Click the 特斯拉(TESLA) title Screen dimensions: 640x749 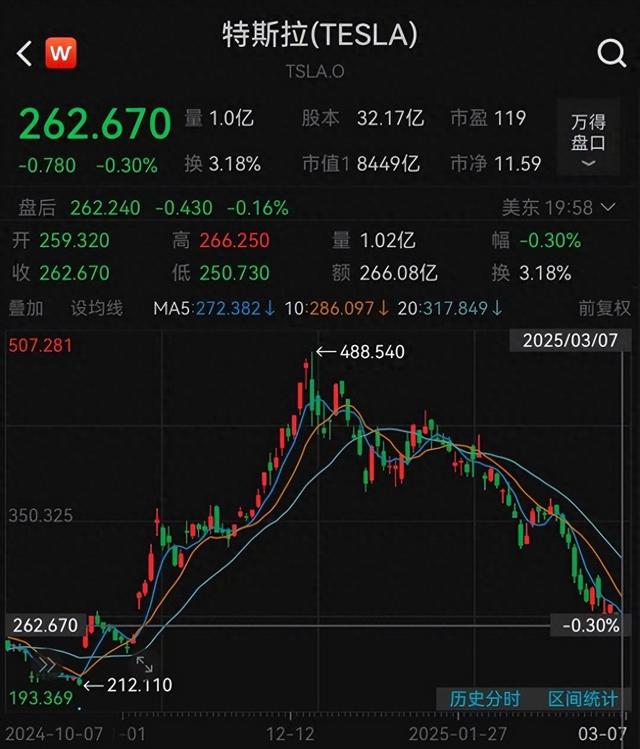[320, 34]
